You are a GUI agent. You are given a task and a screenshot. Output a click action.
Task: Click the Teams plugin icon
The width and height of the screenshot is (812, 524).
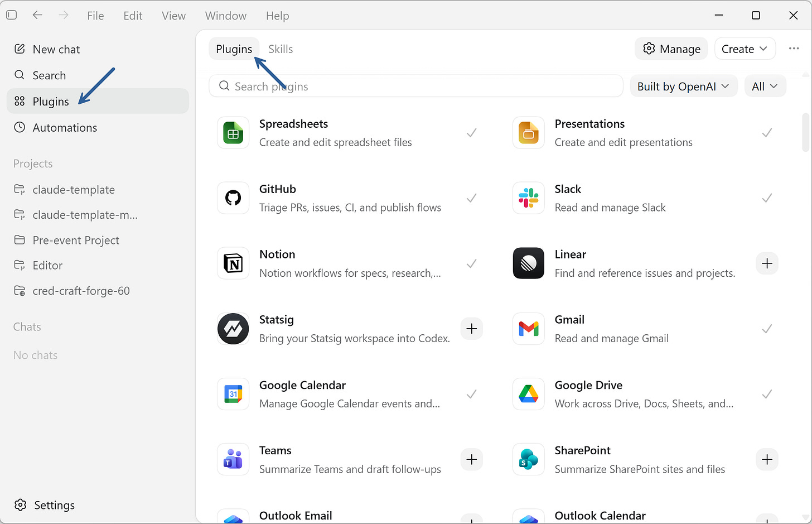[x=233, y=459]
